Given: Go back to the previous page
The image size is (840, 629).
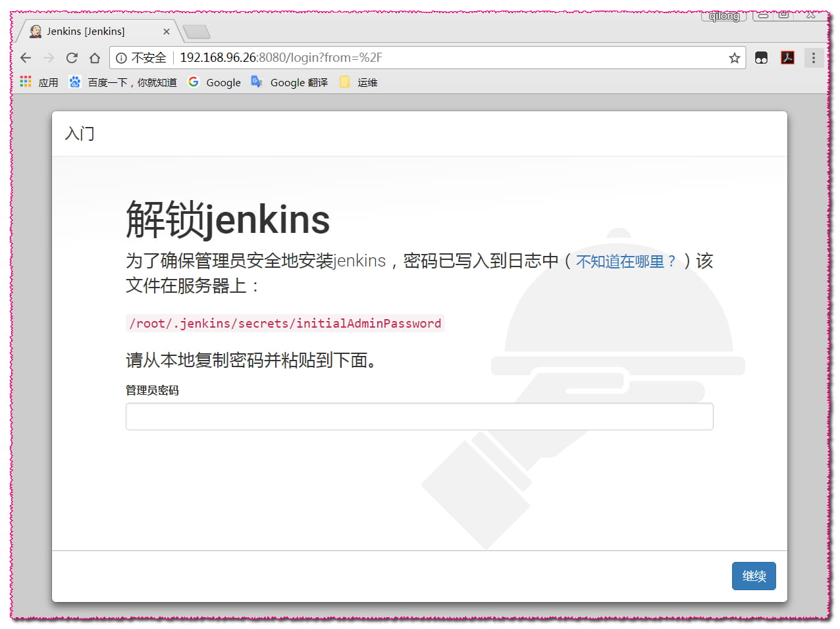Looking at the screenshot, I should [x=26, y=58].
